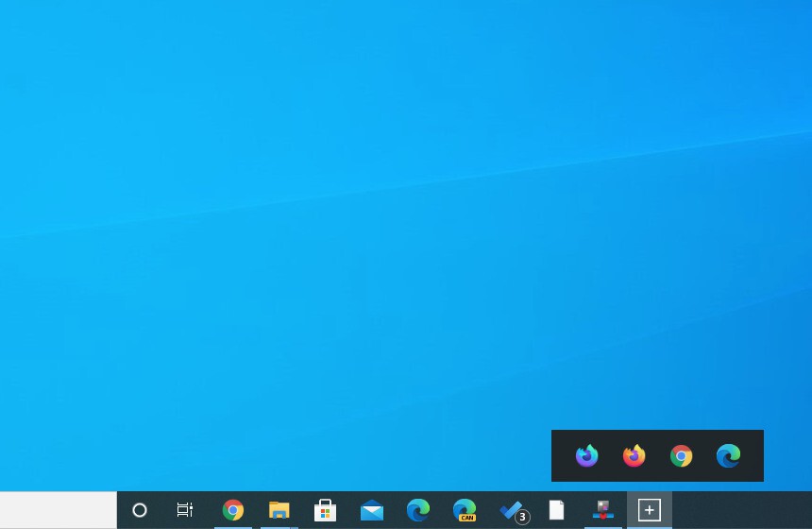Open Task View on the taskbar

click(x=185, y=510)
